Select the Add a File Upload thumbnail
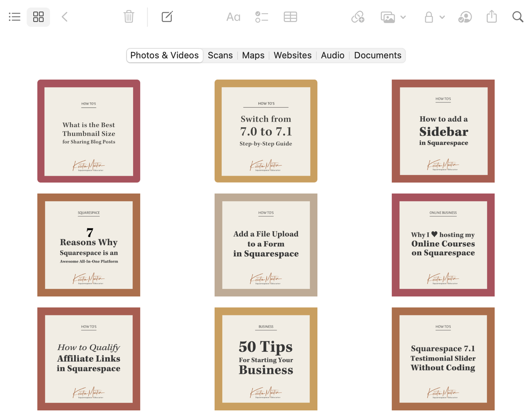This screenshot has width=532, height=420. [x=266, y=245]
